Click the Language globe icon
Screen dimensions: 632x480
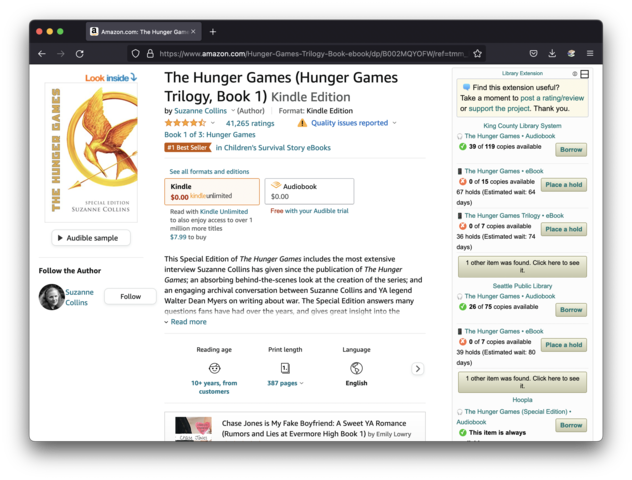tap(356, 368)
